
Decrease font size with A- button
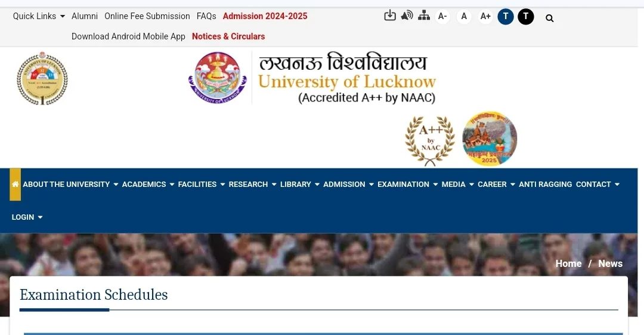[x=442, y=17]
